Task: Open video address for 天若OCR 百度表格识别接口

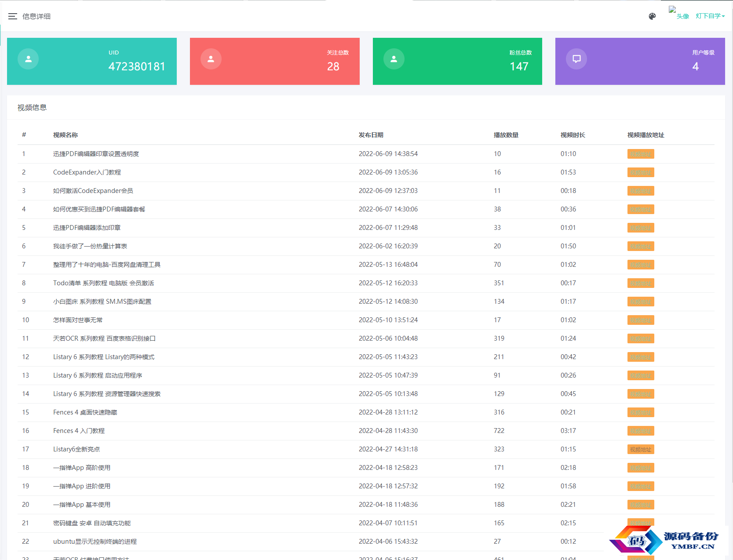Action: pos(641,338)
